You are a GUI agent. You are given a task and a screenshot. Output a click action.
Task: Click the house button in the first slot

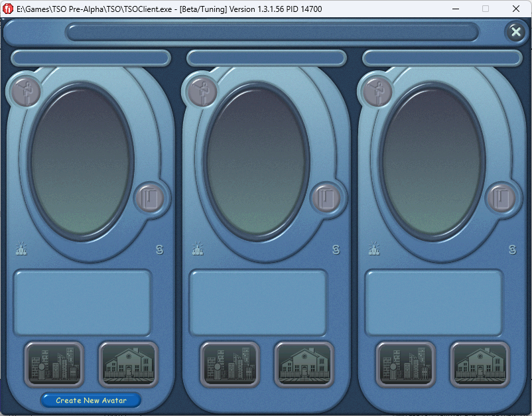(x=128, y=365)
